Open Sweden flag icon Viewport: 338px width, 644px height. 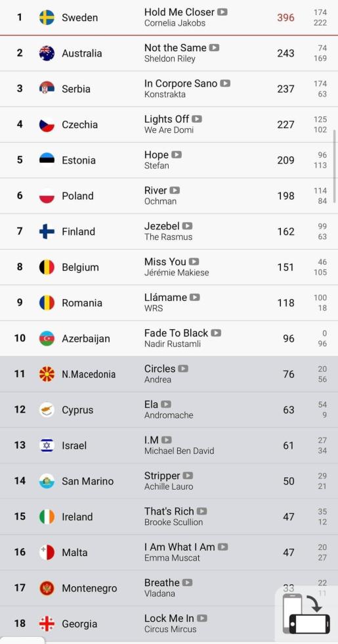pos(47,17)
